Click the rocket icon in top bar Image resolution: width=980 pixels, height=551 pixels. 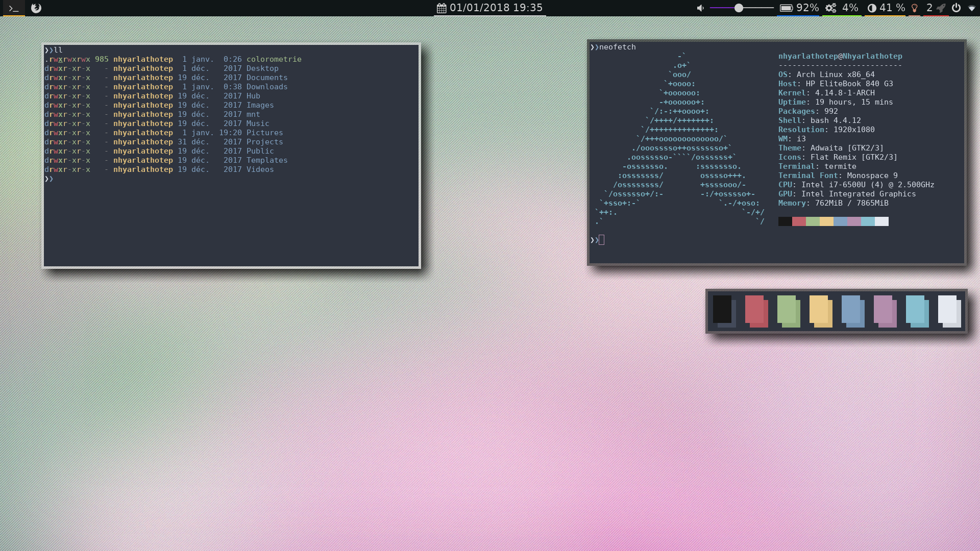click(941, 8)
